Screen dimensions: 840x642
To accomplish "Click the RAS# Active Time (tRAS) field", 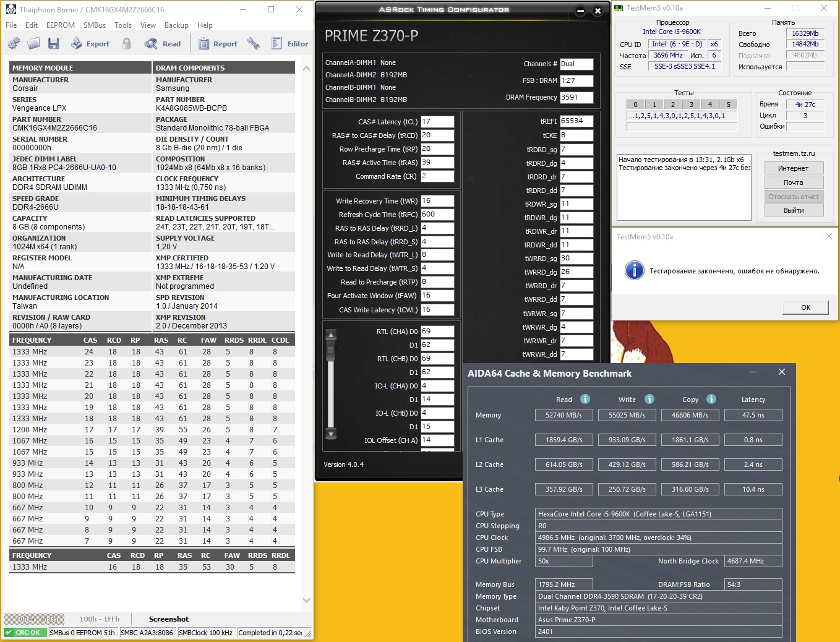I will coord(437,163).
